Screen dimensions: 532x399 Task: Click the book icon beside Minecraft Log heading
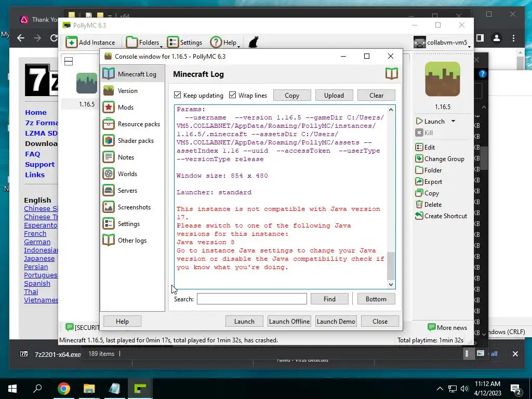[392, 74]
